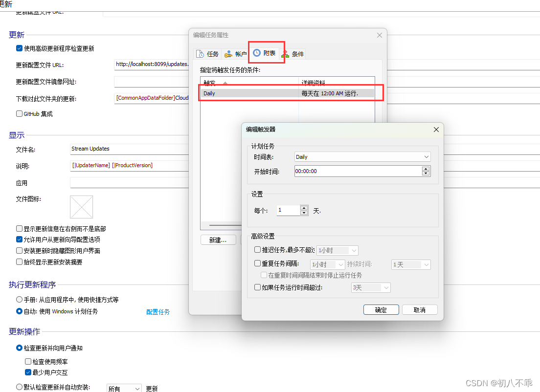Viewport: 540px width, 392px height.
Task: Click the clock icon on the 附表 tab
Action: pyautogui.click(x=256, y=53)
